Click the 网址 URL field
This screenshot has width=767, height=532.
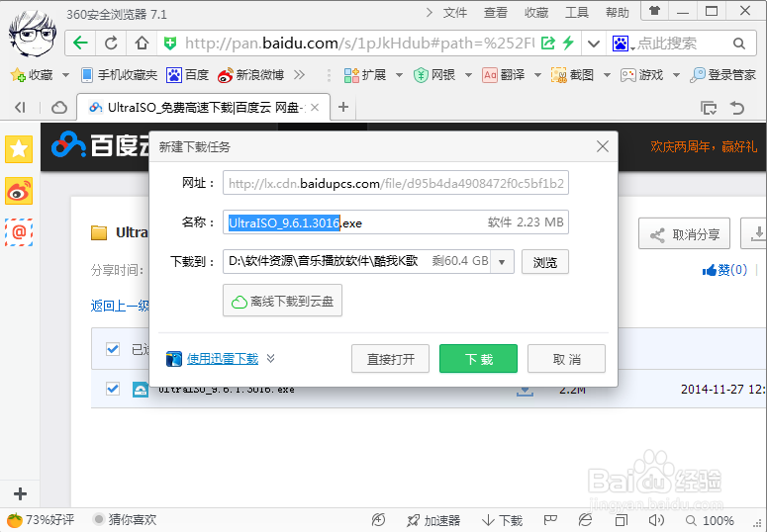tap(396, 183)
